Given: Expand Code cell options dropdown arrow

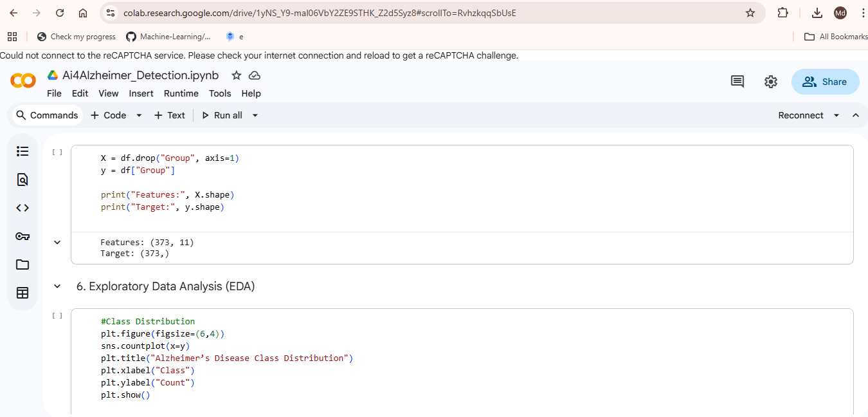Looking at the screenshot, I should (x=139, y=115).
